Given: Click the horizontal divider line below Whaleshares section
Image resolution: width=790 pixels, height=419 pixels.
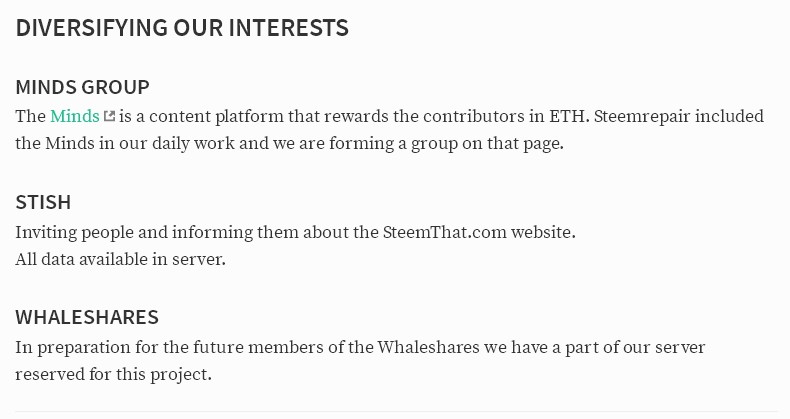Looking at the screenshot, I should (398, 411).
